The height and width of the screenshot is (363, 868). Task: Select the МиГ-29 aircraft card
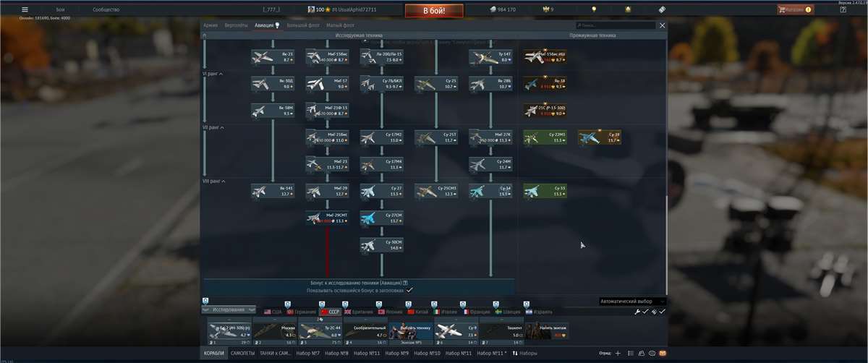(327, 191)
